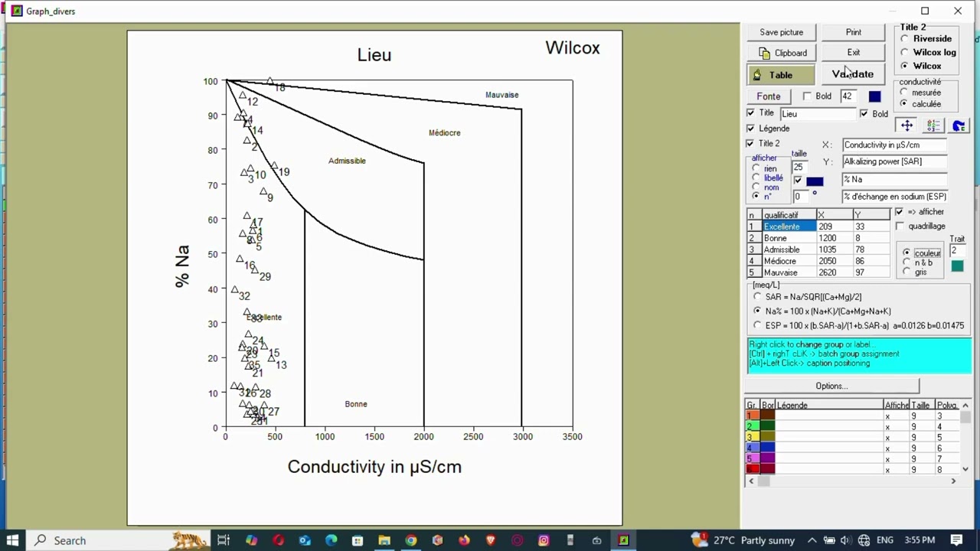980x551 pixels.
Task: Click the teal Trait line color swatch
Action: tap(957, 266)
